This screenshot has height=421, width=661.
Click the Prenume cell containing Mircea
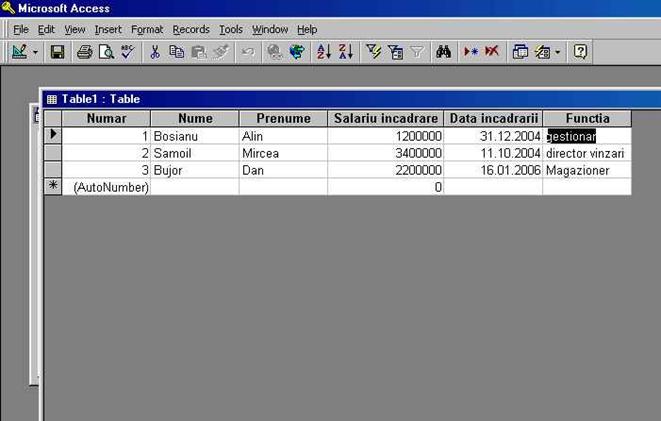coord(282,153)
